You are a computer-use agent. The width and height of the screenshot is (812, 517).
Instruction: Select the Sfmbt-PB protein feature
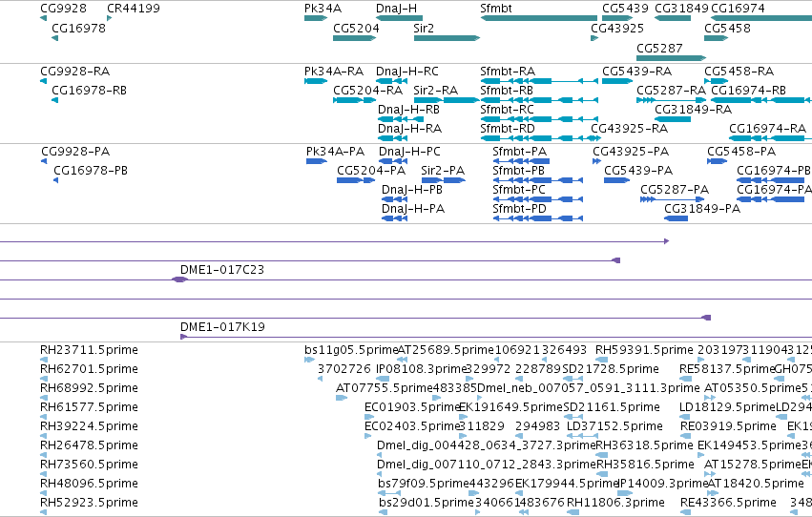tap(538, 180)
